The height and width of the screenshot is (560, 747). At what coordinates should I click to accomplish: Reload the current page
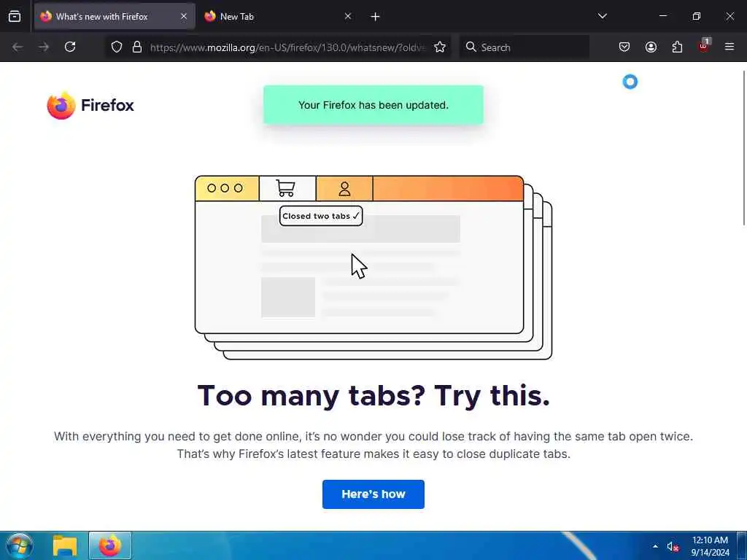(x=70, y=47)
